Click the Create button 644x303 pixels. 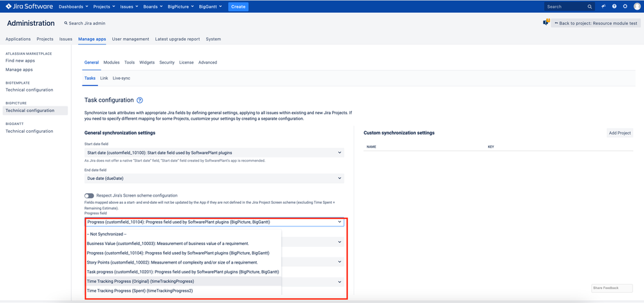pos(239,6)
